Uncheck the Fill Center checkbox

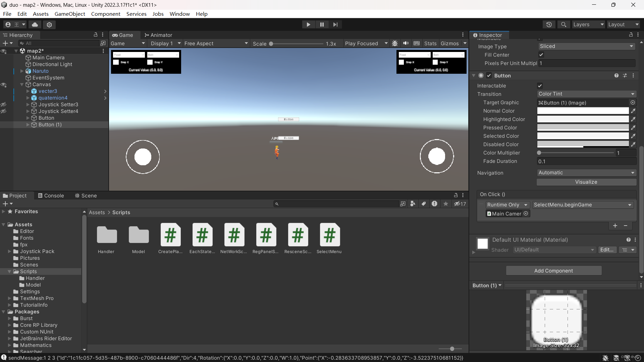pyautogui.click(x=541, y=55)
